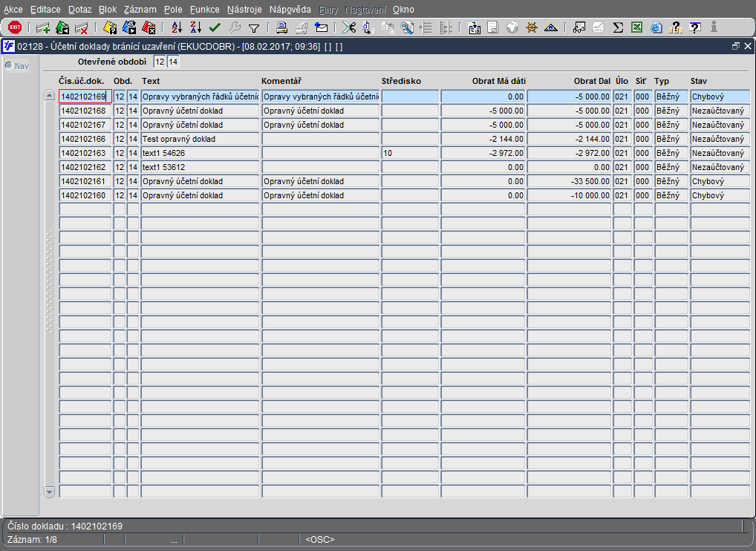The image size is (756, 551).
Task: Sort ascending with the A-Z icon
Action: click(177, 28)
